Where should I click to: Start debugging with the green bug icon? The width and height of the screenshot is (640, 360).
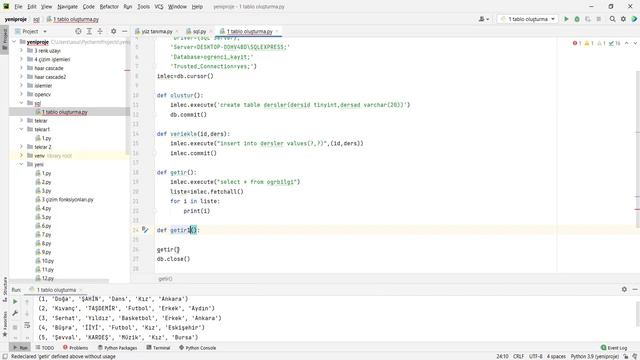(x=577, y=19)
